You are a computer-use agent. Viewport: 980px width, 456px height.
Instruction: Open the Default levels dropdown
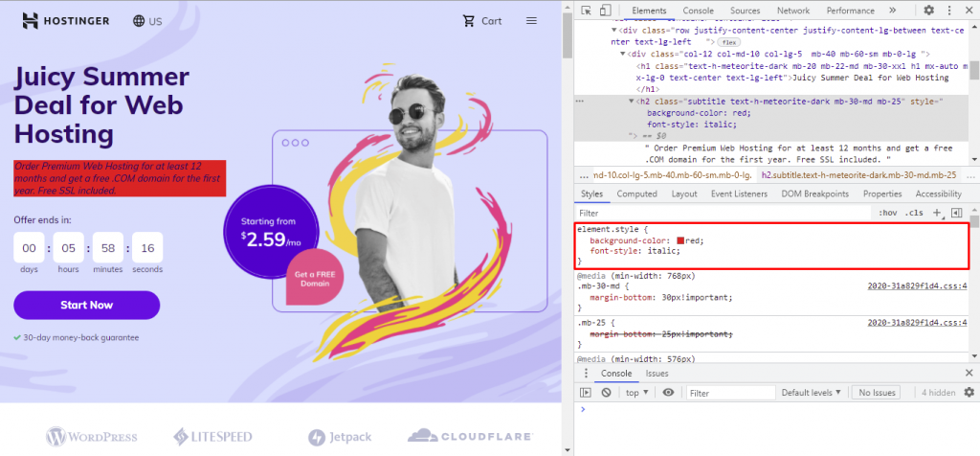pos(812,393)
